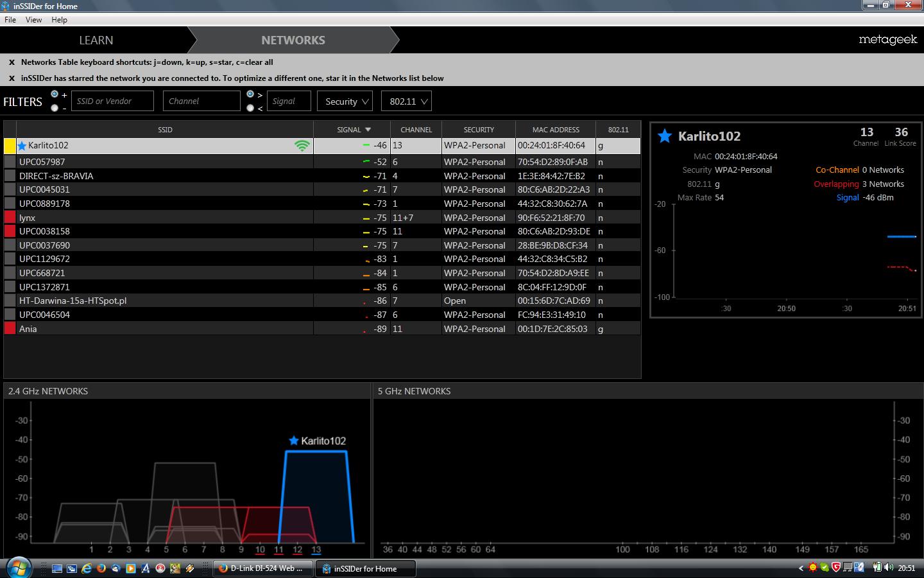Open the volume speaker tray icon
The image size is (924, 578).
tap(889, 568)
